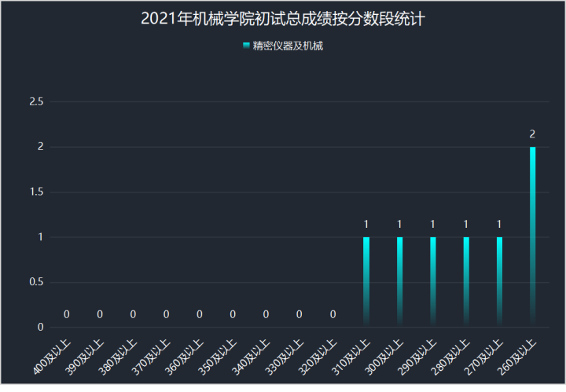Click x-axis label 260及以上

pyautogui.click(x=517, y=357)
